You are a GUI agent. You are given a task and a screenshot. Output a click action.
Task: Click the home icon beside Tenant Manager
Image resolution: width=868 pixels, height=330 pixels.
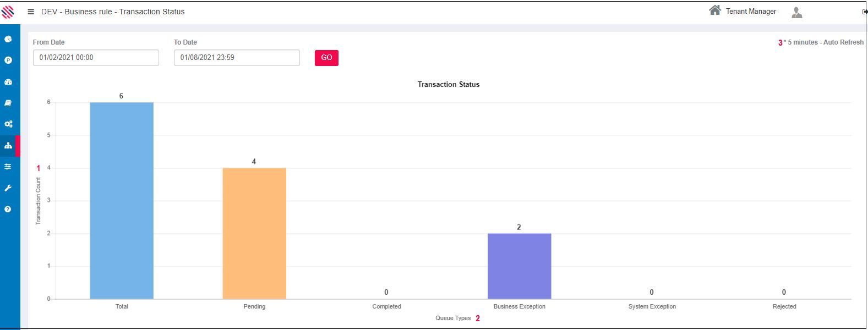coord(715,10)
